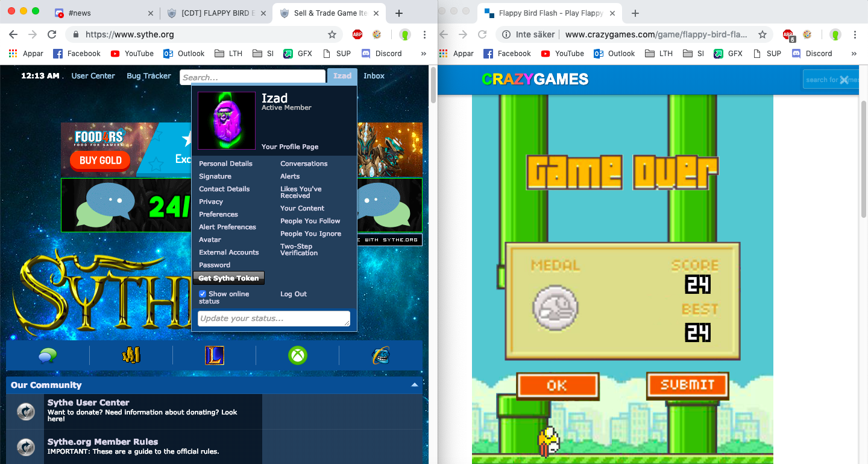Collapse the Our Community section
Viewport: 868px width, 464px height.
pyautogui.click(x=415, y=385)
